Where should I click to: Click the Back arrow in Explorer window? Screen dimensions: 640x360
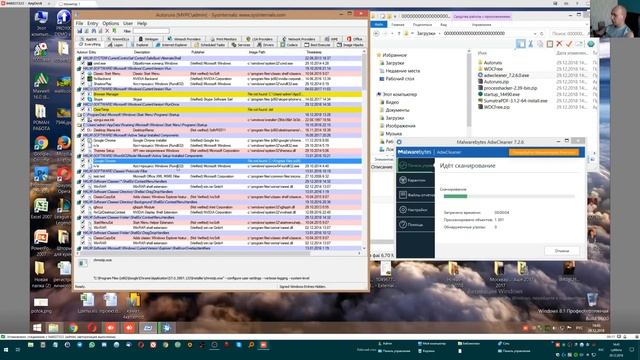coord(376,33)
